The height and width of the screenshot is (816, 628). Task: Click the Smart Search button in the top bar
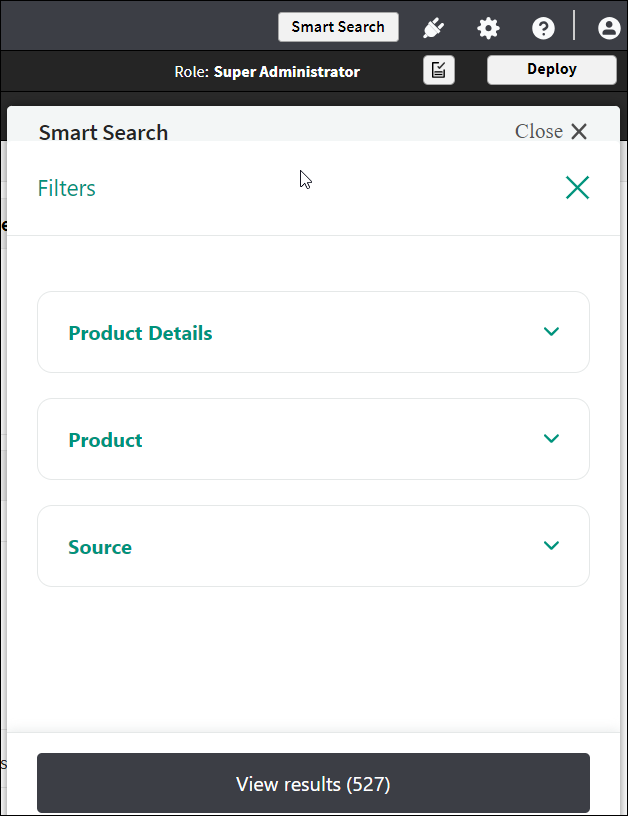[338, 27]
